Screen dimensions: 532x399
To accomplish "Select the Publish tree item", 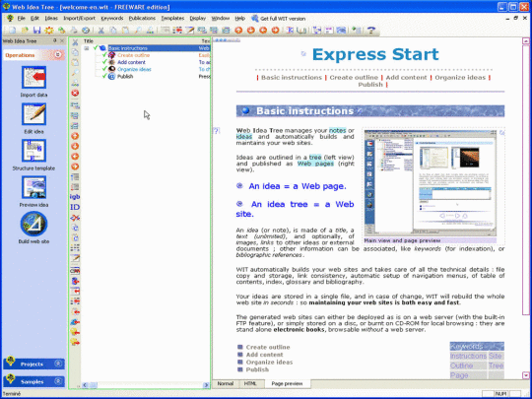I will (125, 76).
